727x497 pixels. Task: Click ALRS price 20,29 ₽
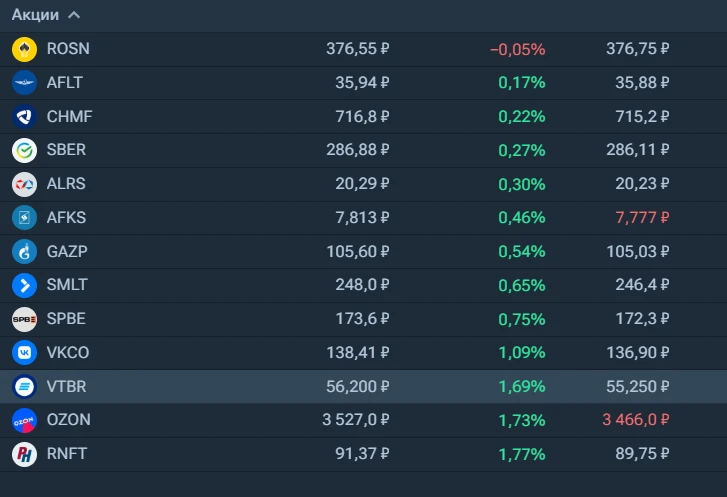362,184
